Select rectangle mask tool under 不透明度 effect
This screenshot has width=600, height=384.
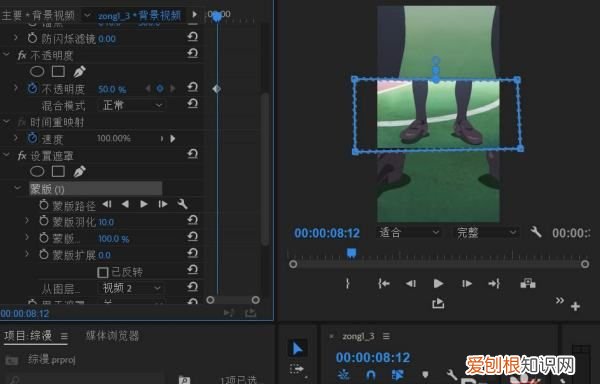(58, 71)
